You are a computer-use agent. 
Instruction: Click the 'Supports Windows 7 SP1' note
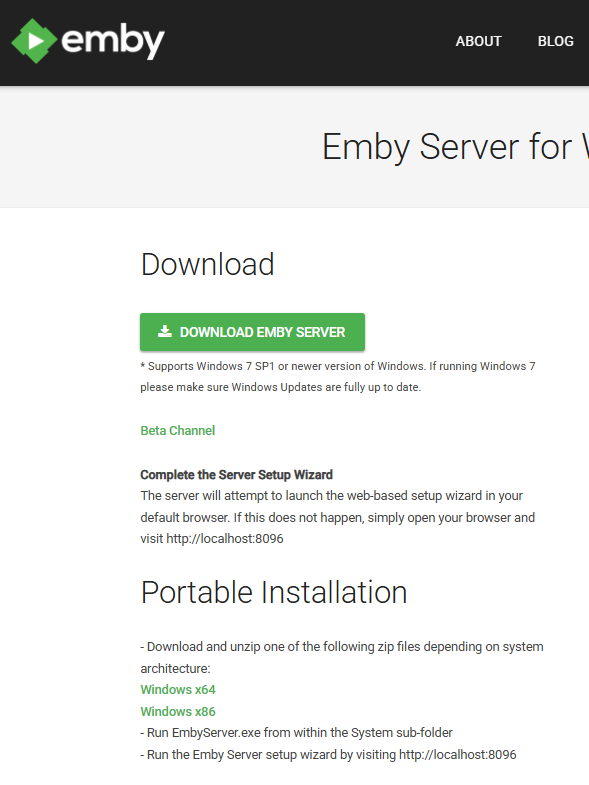click(338, 376)
